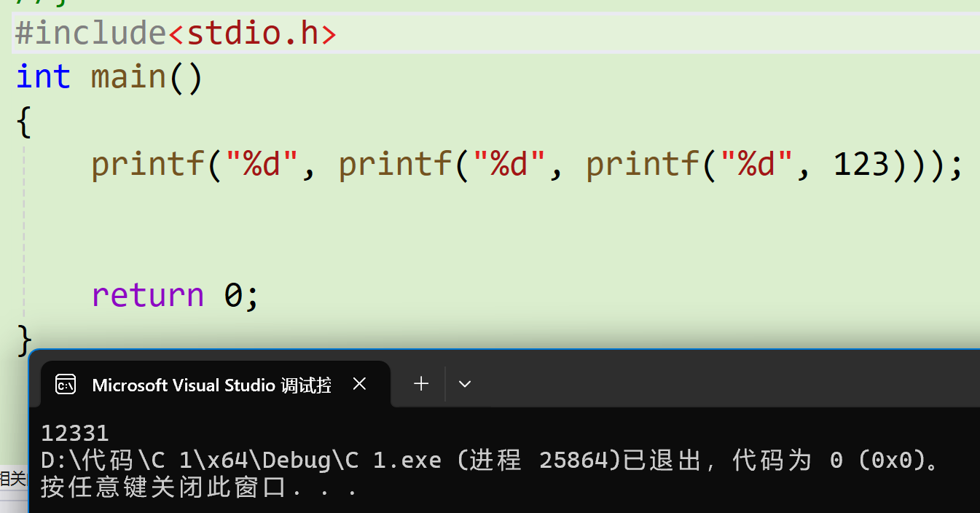Click the outermost printf call
Image resolution: width=980 pixels, height=513 pixels.
click(x=148, y=165)
